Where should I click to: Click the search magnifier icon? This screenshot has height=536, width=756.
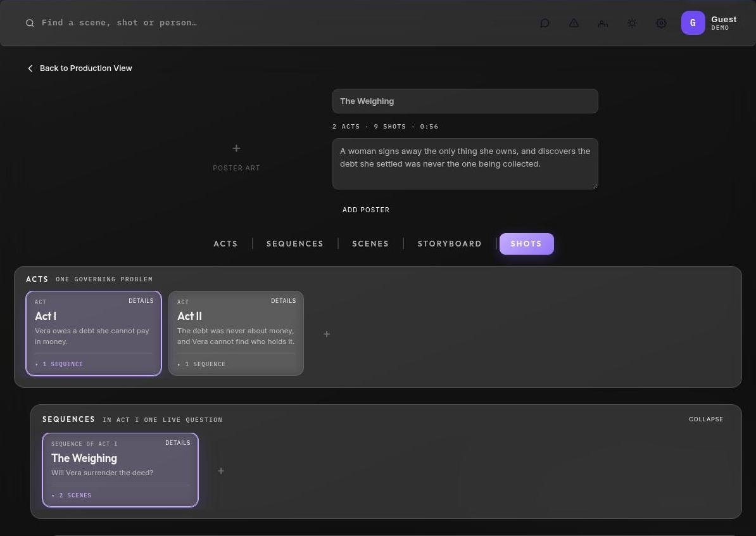[30, 23]
